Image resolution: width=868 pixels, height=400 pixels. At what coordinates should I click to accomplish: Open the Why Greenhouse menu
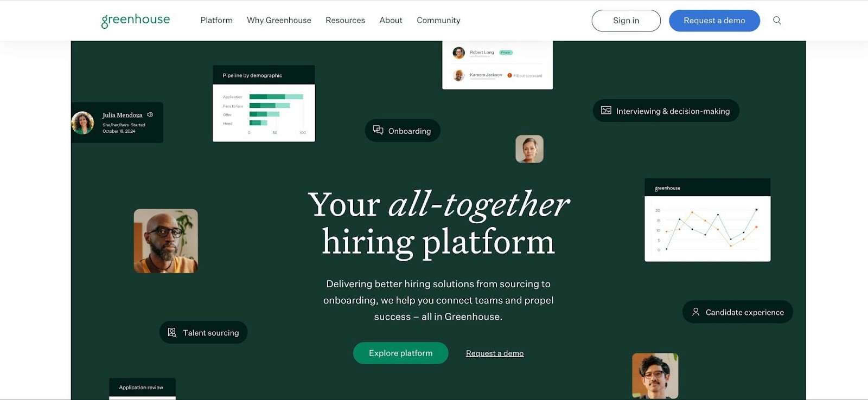coord(279,20)
